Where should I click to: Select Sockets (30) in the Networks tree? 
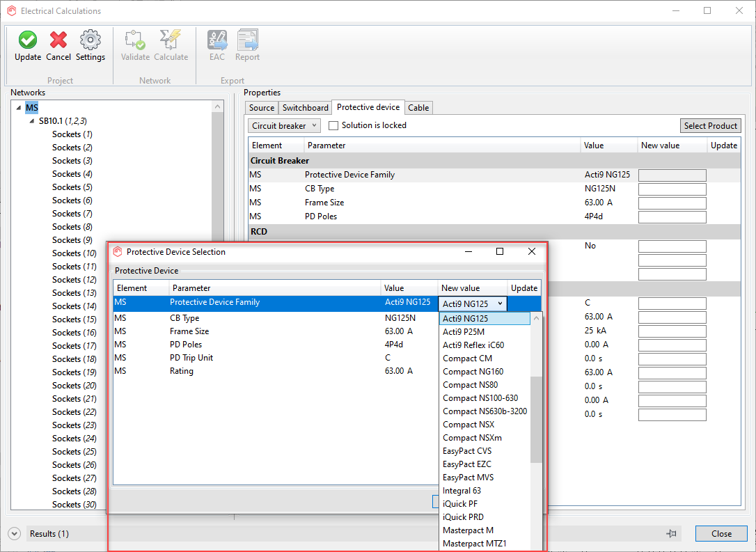tap(74, 505)
